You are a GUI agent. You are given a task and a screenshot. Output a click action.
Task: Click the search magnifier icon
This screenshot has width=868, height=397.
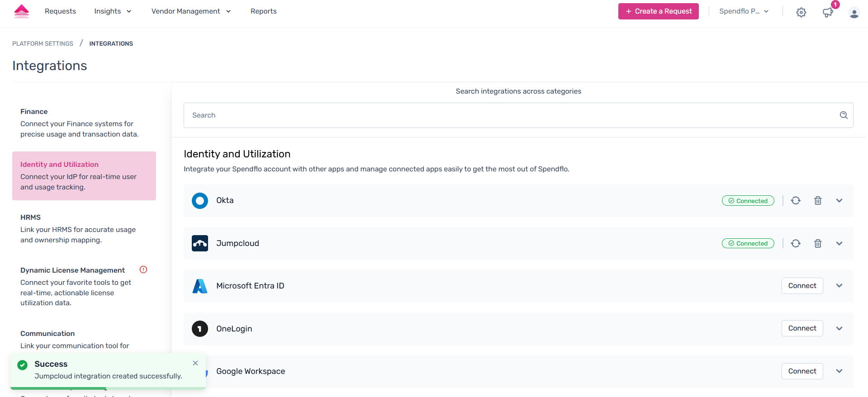[844, 115]
